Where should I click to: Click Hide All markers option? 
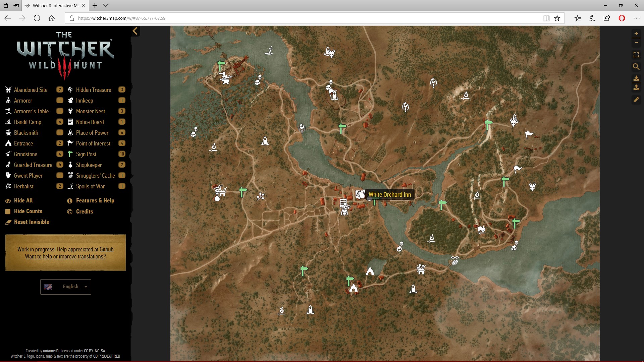23,200
